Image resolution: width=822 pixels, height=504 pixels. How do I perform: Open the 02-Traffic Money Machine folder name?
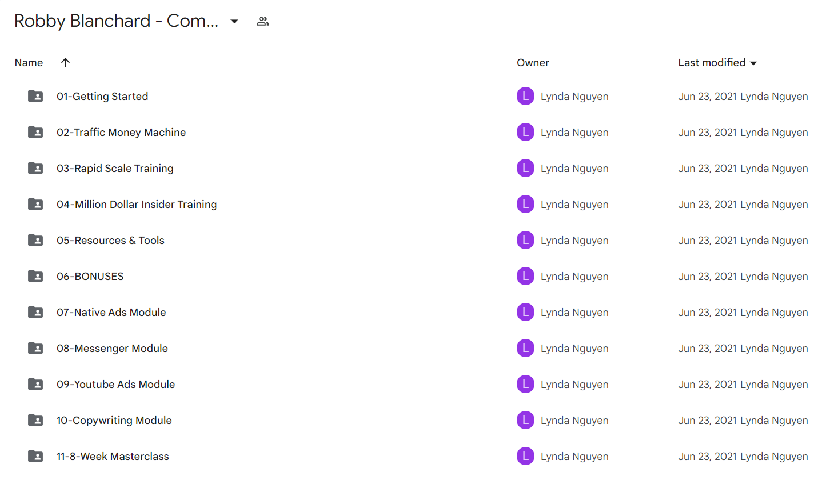point(121,133)
